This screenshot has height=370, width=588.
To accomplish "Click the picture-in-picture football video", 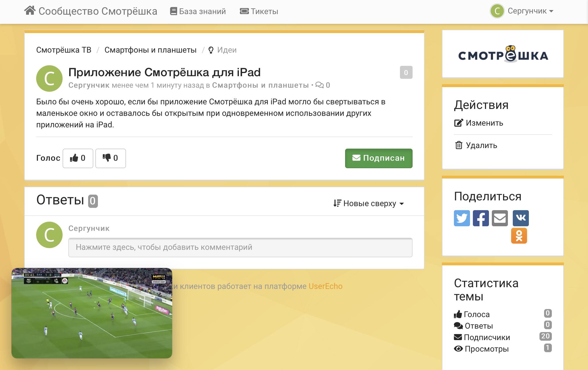I will point(92,313).
